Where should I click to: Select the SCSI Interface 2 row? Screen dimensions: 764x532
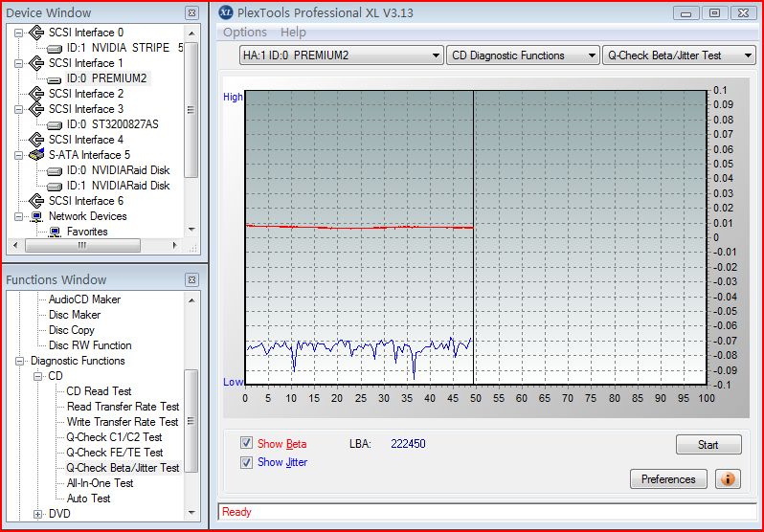tap(86, 94)
